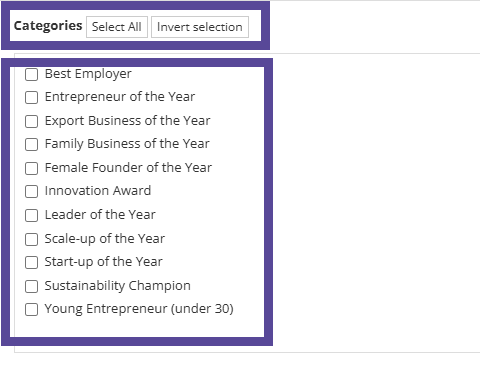Toggle the Innovation Award checkbox

[32, 191]
